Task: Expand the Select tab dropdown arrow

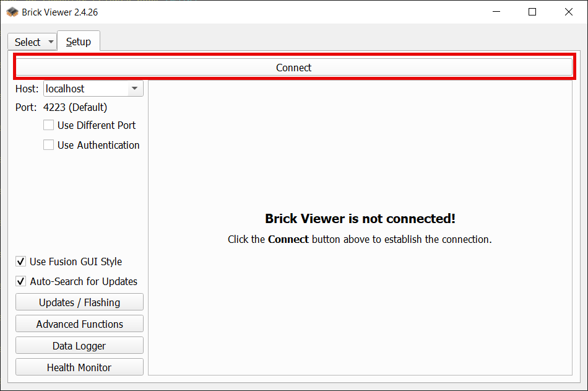Action: click(x=51, y=42)
